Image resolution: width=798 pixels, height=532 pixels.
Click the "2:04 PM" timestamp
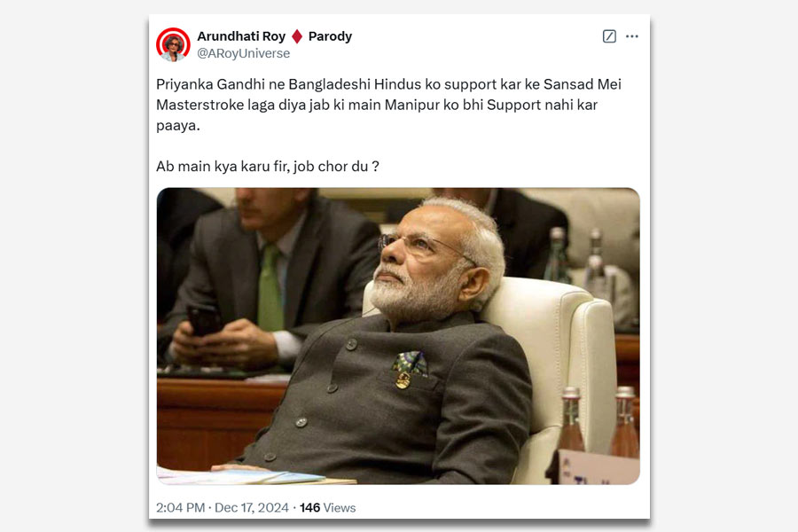180,507
